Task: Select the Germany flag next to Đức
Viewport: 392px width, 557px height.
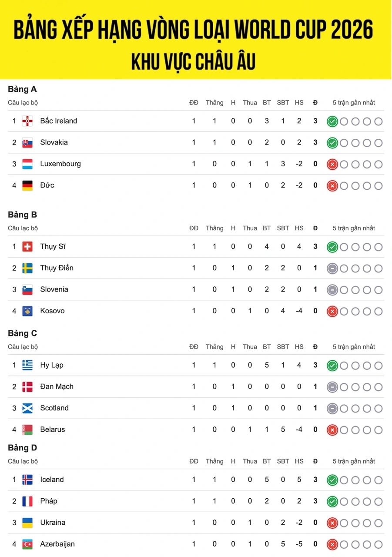Action: click(27, 185)
